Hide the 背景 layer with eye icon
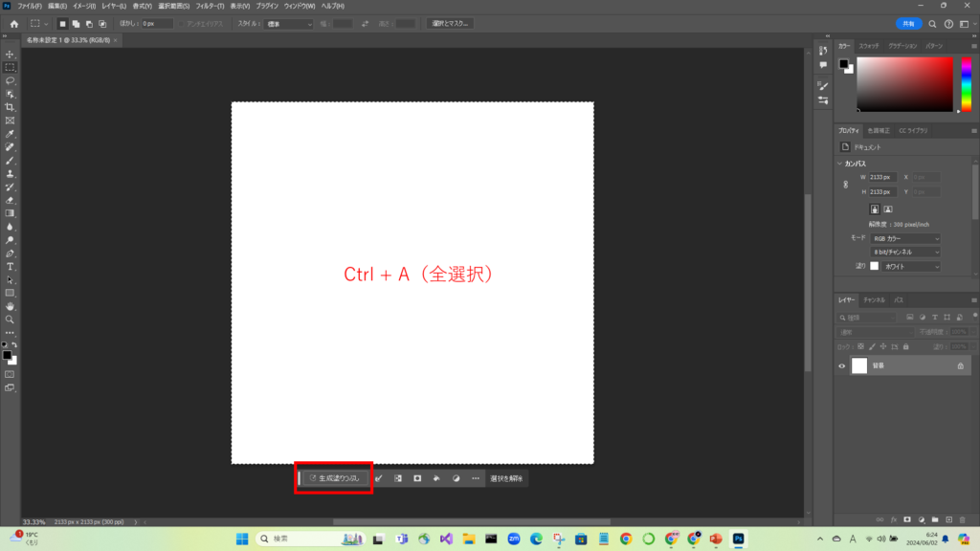980x551 pixels. [842, 365]
